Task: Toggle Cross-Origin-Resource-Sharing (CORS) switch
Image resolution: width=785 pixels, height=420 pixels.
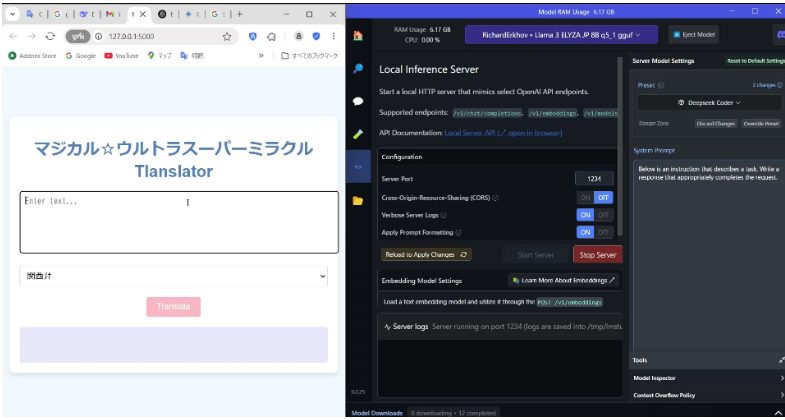Action: (594, 197)
